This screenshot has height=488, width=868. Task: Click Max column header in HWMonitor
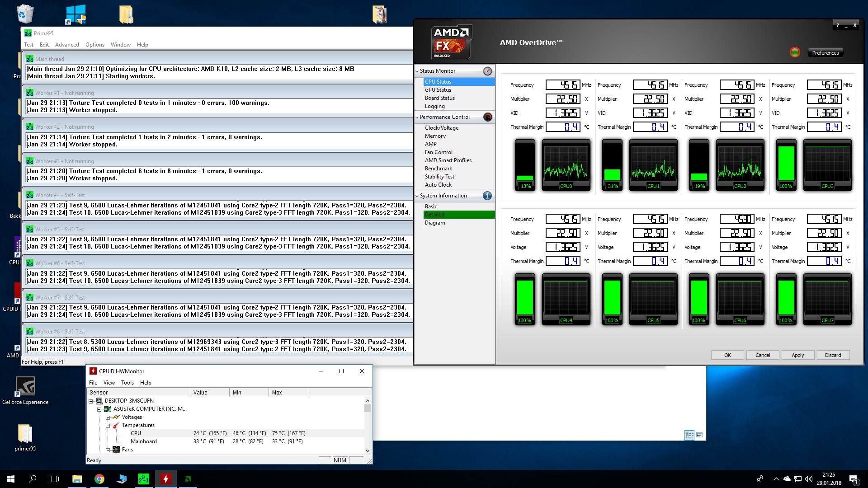(288, 393)
